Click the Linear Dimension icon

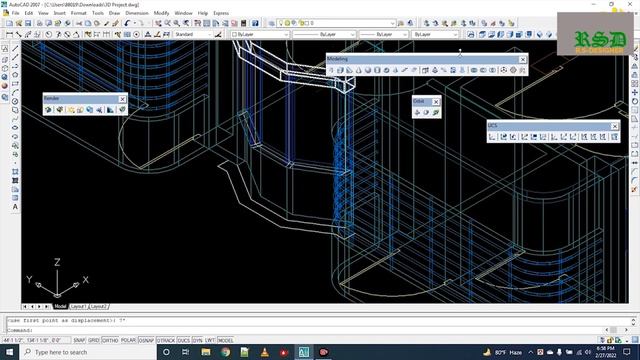pos(9,34)
